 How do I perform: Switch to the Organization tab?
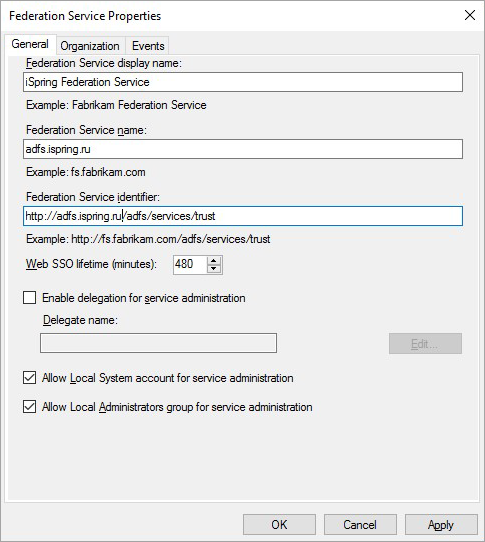pyautogui.click(x=90, y=46)
